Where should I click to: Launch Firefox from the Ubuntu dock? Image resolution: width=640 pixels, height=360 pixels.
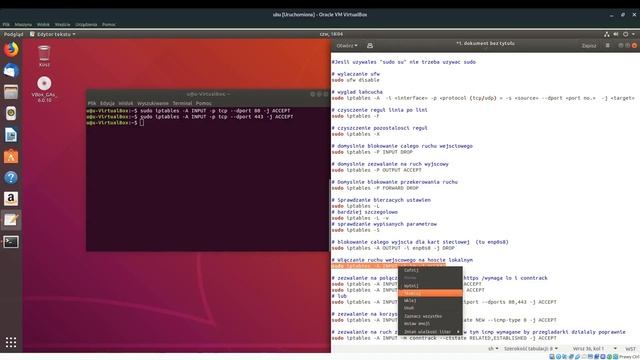11,50
